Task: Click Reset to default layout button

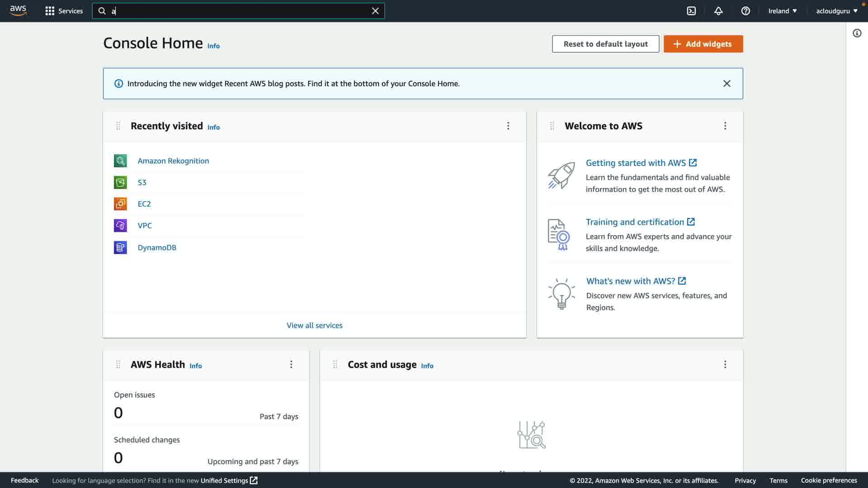Action: (x=605, y=44)
